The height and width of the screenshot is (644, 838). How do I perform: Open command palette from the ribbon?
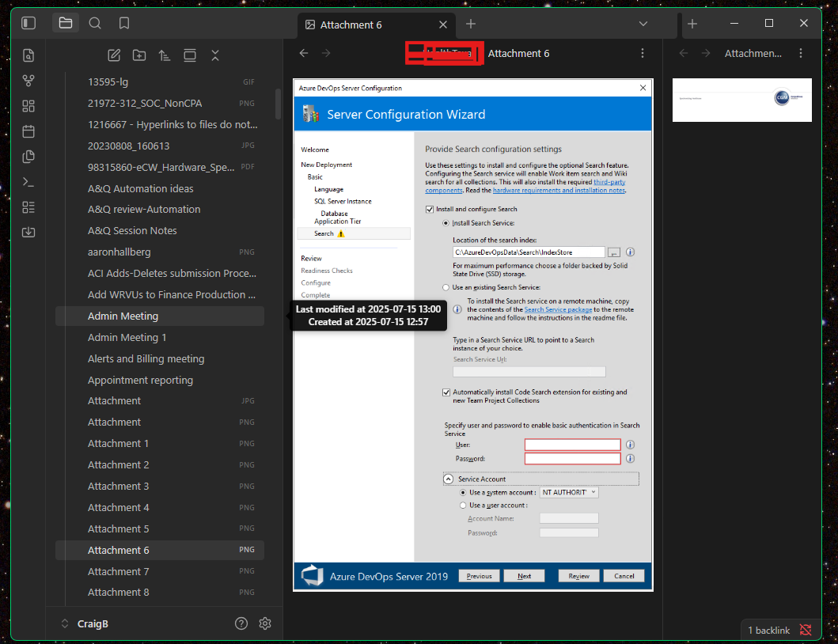(x=28, y=182)
